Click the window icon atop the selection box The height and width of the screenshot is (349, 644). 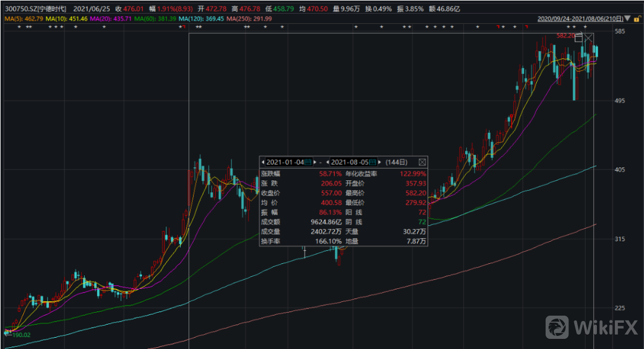pyautogui.click(x=578, y=39)
